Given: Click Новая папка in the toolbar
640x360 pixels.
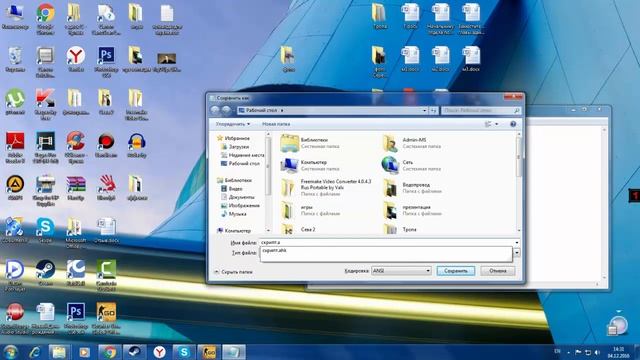Looking at the screenshot, I should [276, 124].
